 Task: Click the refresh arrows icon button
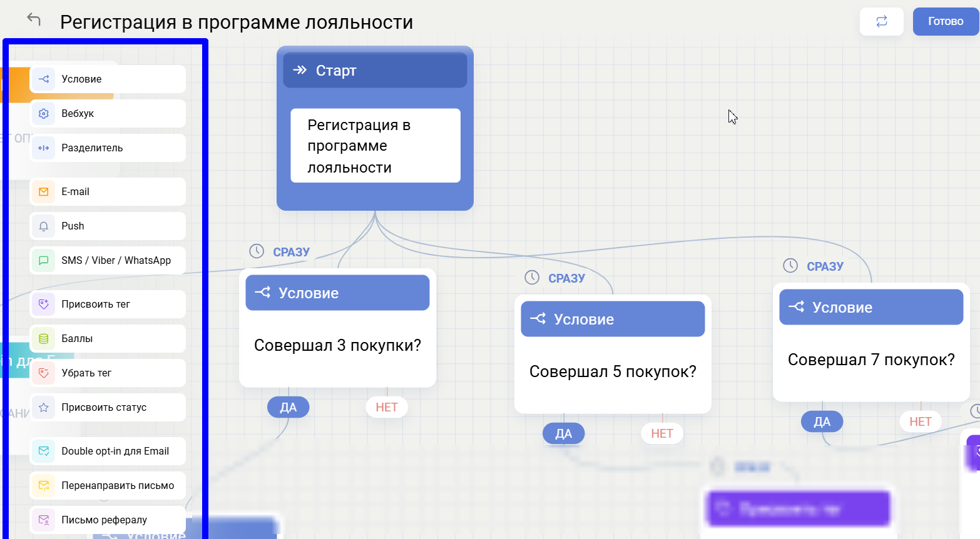pyautogui.click(x=881, y=21)
